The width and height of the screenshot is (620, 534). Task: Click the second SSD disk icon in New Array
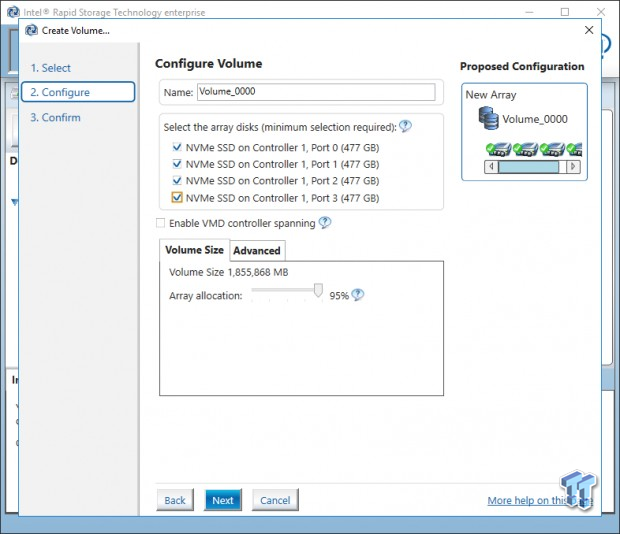click(525, 149)
